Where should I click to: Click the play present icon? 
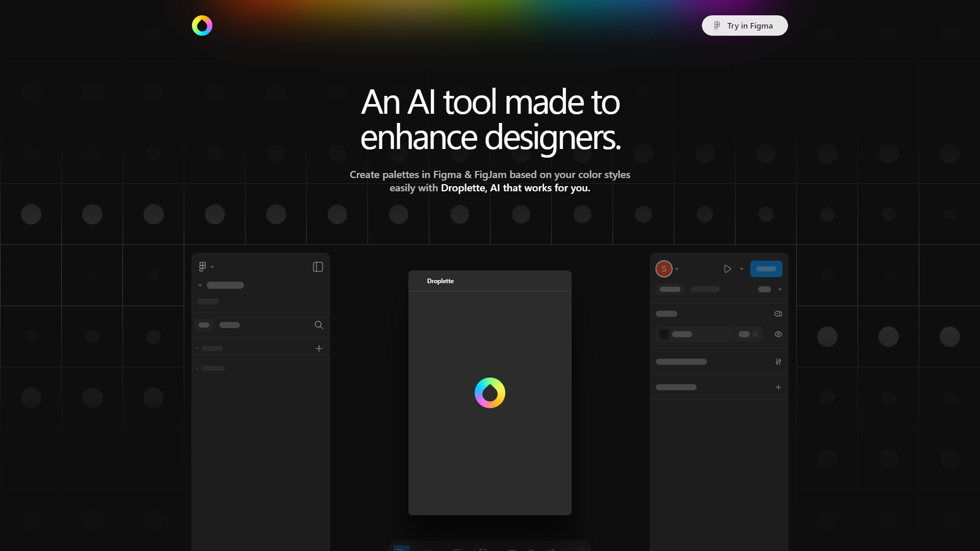tap(727, 269)
